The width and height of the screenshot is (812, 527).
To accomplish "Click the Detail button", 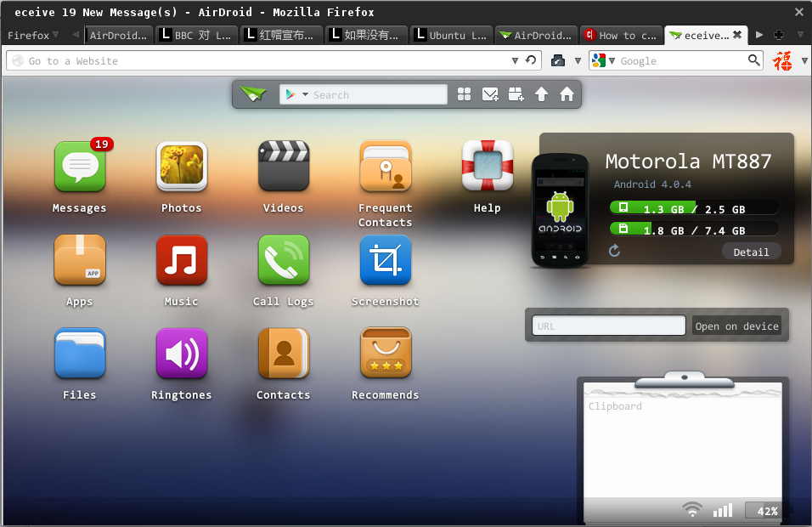I will [x=751, y=252].
